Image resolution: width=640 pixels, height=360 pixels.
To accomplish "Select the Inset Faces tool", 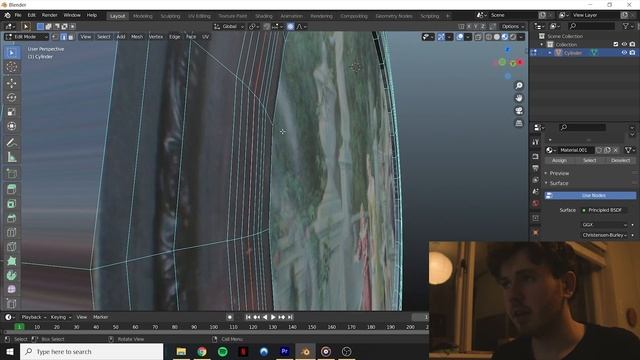I will point(11,204).
